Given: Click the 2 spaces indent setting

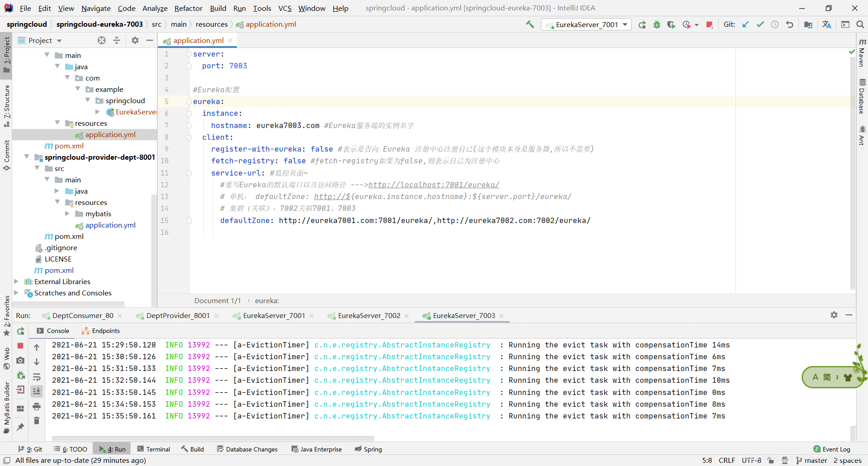Looking at the screenshot, I should point(848,460).
